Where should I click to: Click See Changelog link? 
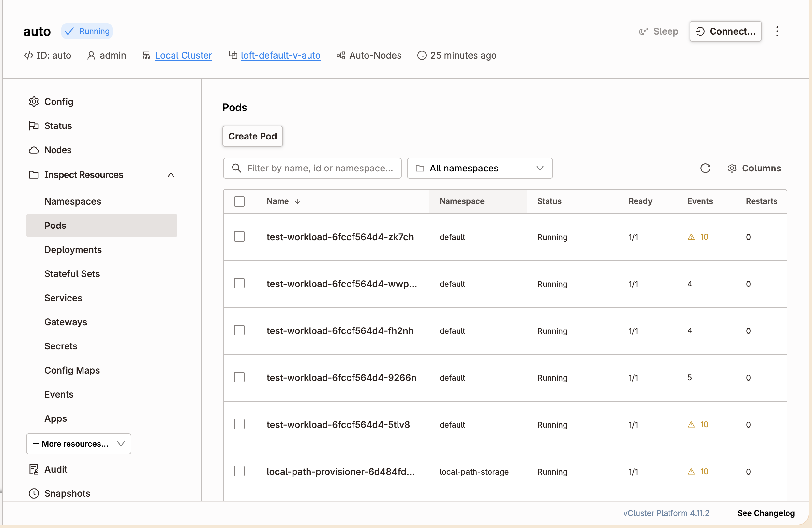point(766,513)
